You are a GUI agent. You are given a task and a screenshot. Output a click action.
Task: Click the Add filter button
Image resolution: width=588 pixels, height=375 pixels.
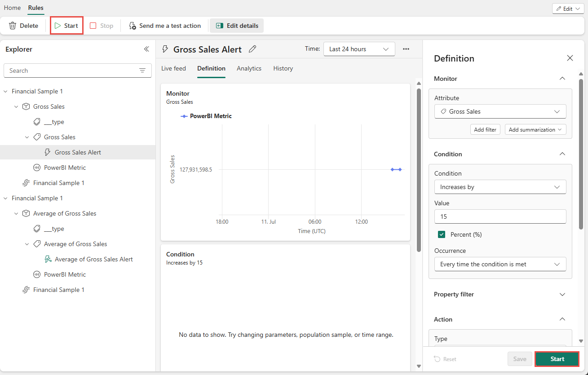click(485, 129)
